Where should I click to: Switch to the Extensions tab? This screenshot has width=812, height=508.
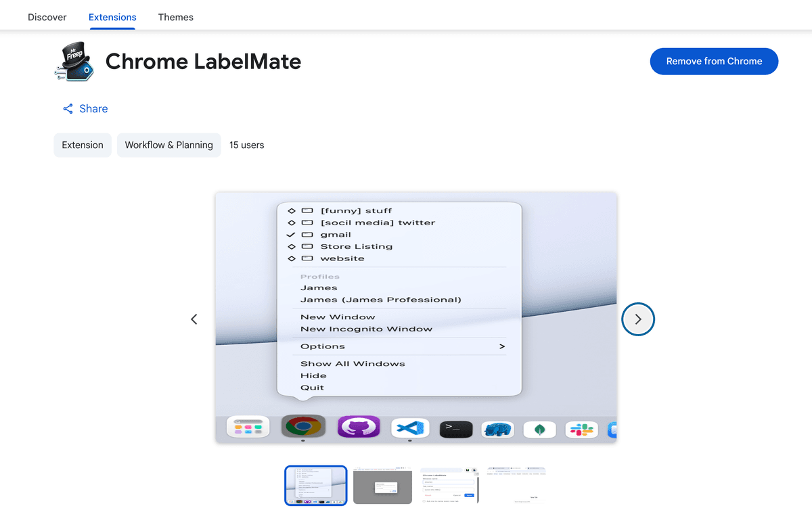tap(112, 17)
